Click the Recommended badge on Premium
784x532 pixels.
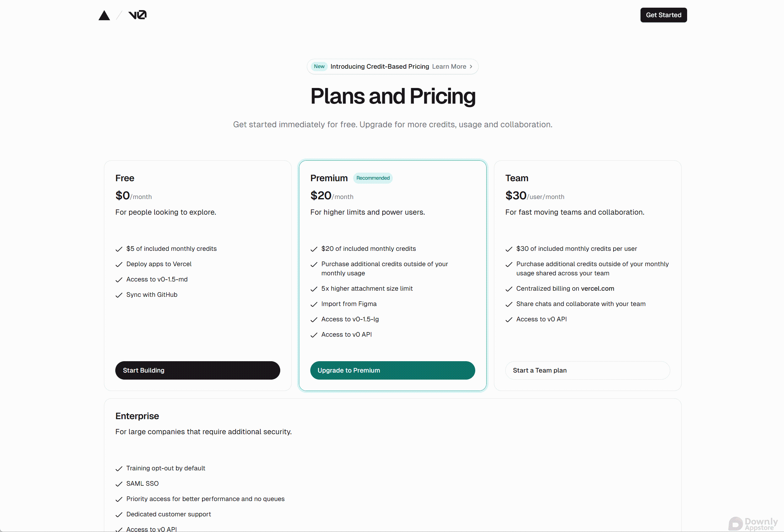coord(373,178)
